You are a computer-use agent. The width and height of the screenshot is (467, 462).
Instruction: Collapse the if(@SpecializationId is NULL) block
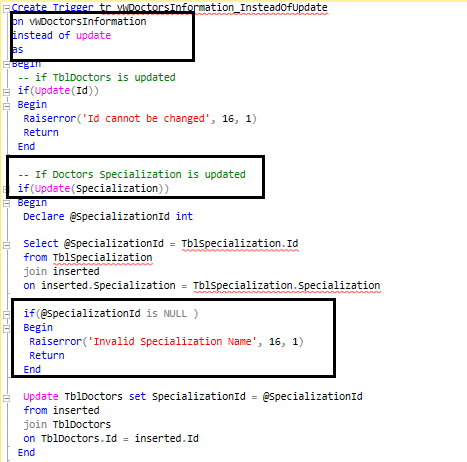click(x=6, y=315)
